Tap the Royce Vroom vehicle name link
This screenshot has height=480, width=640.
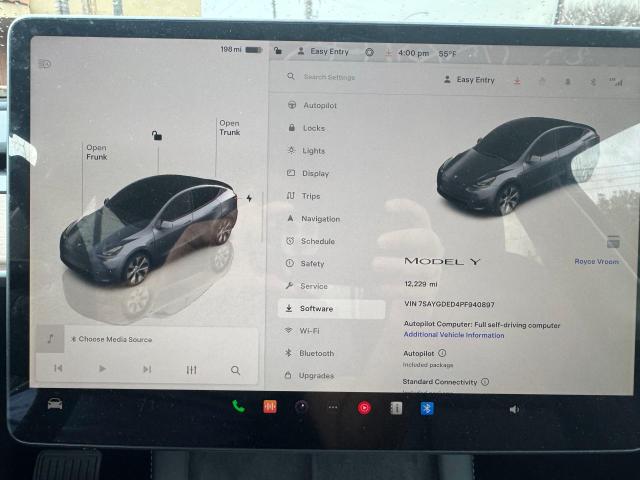point(596,261)
